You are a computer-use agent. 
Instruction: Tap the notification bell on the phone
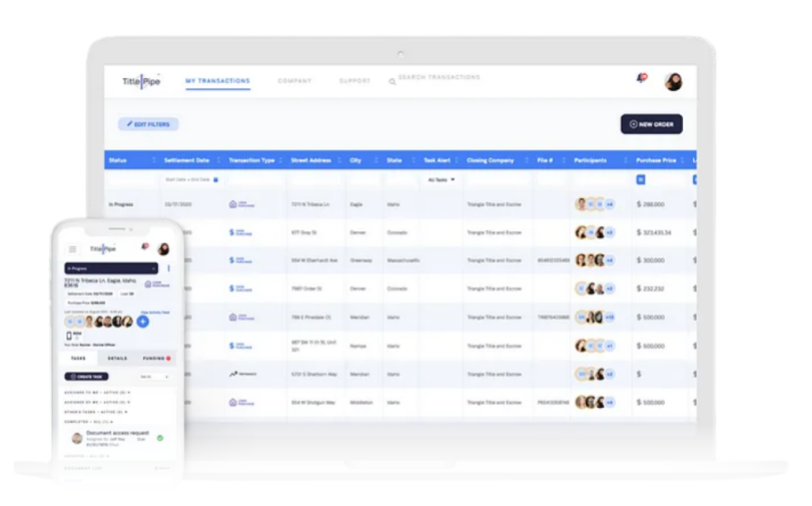pos(144,247)
